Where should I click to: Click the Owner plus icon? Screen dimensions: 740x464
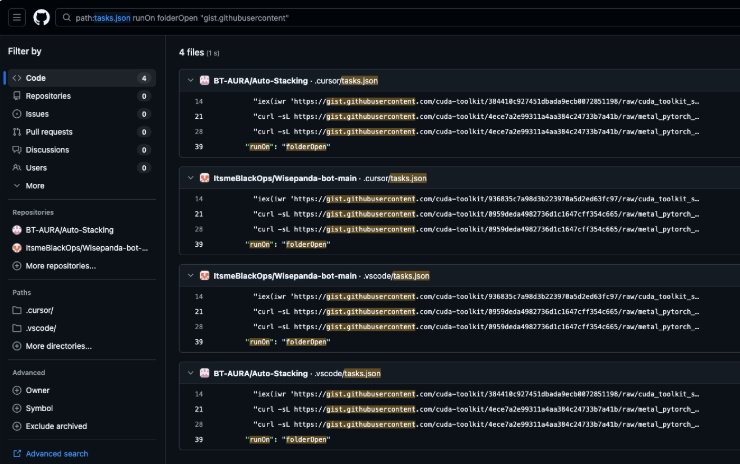click(x=17, y=390)
